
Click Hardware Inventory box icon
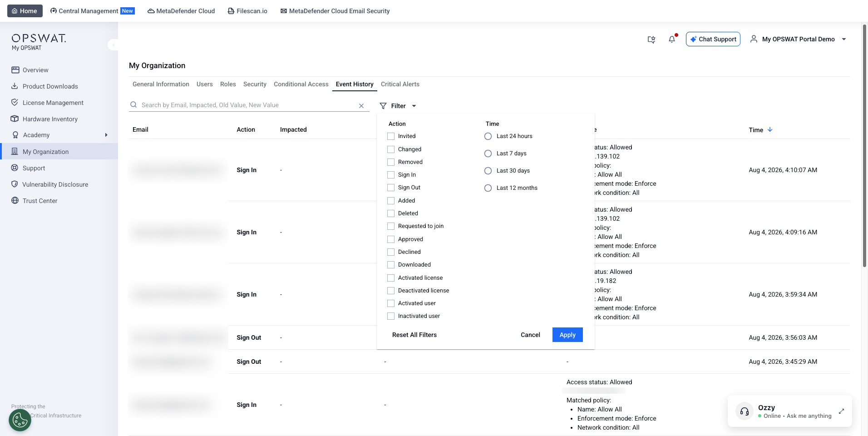tap(15, 119)
